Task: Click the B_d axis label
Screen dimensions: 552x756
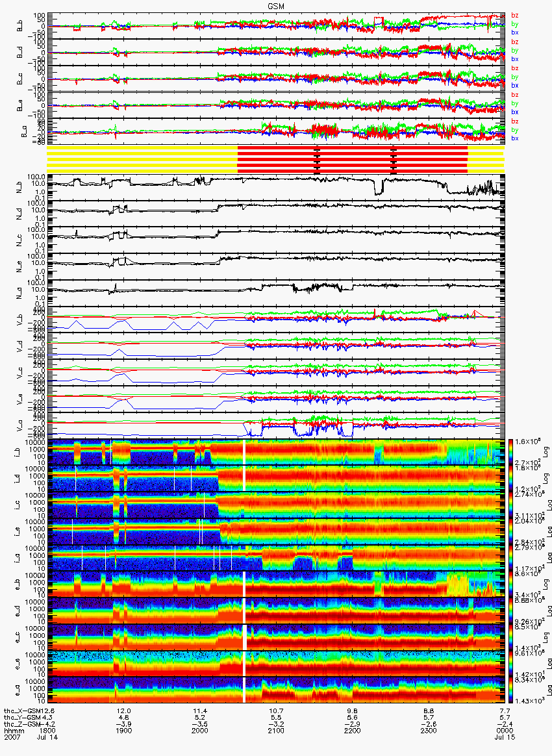Action: click(19, 52)
